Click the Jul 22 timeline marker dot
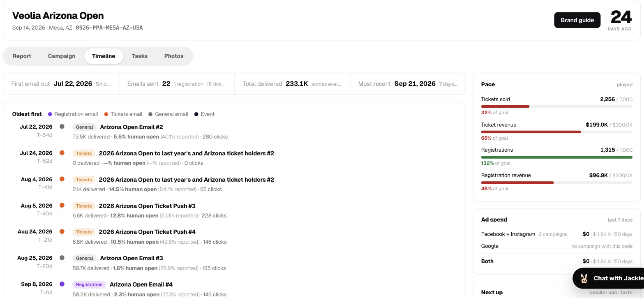The width and height of the screenshot is (644, 298). click(62, 127)
